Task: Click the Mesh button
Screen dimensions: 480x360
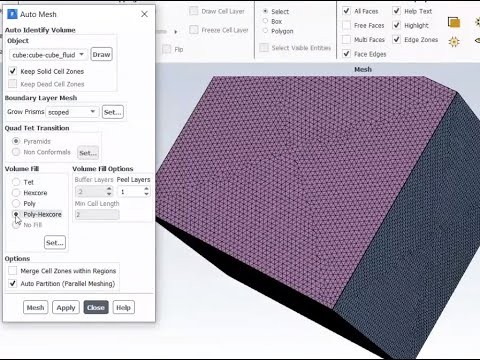Action: 35,307
